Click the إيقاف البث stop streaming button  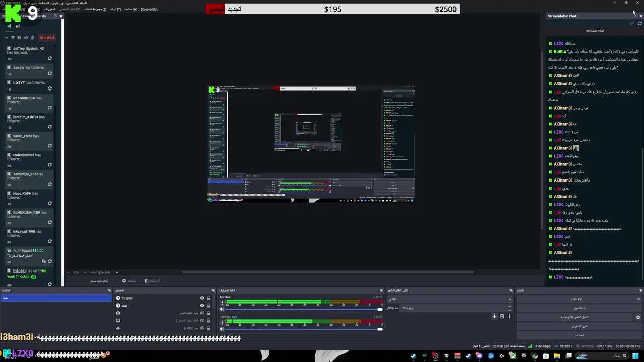click(x=576, y=299)
